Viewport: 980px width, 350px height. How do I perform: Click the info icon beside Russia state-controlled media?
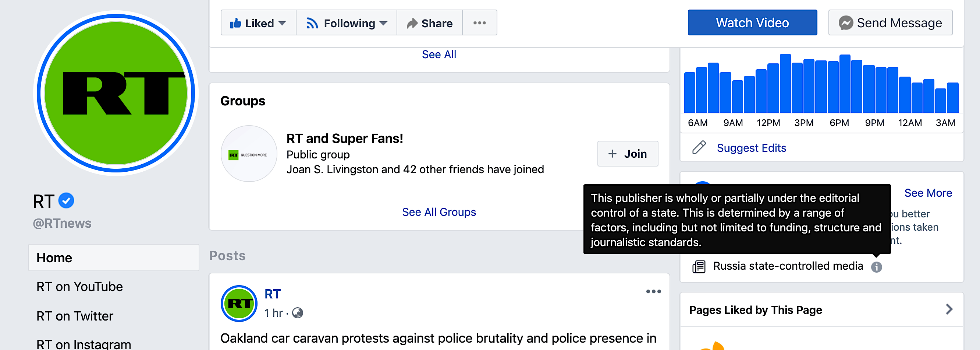click(x=876, y=267)
